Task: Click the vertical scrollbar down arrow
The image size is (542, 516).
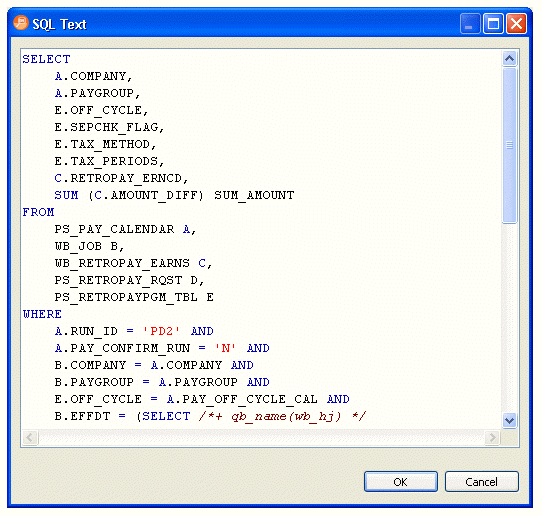Action: click(509, 421)
